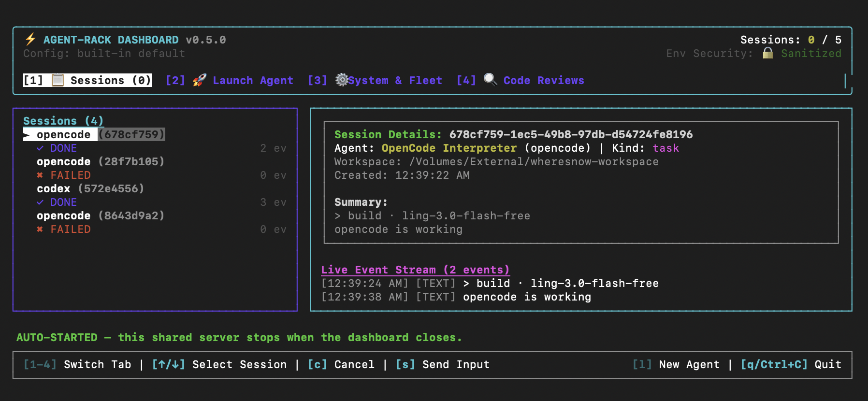Click the Session Details UUID text

tap(571, 134)
